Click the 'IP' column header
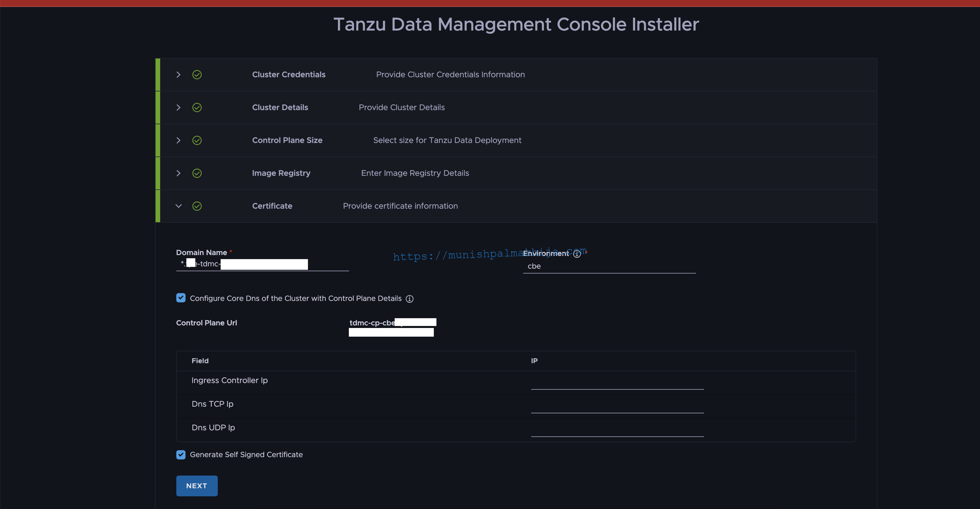 point(535,361)
